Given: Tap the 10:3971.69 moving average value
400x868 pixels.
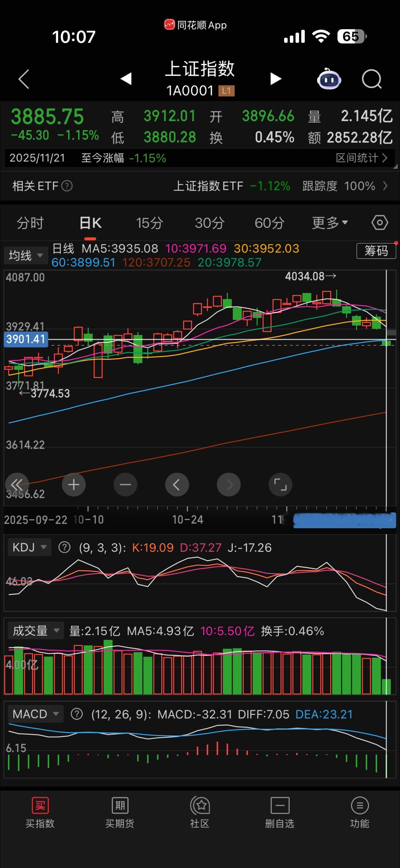Looking at the screenshot, I should 196,249.
